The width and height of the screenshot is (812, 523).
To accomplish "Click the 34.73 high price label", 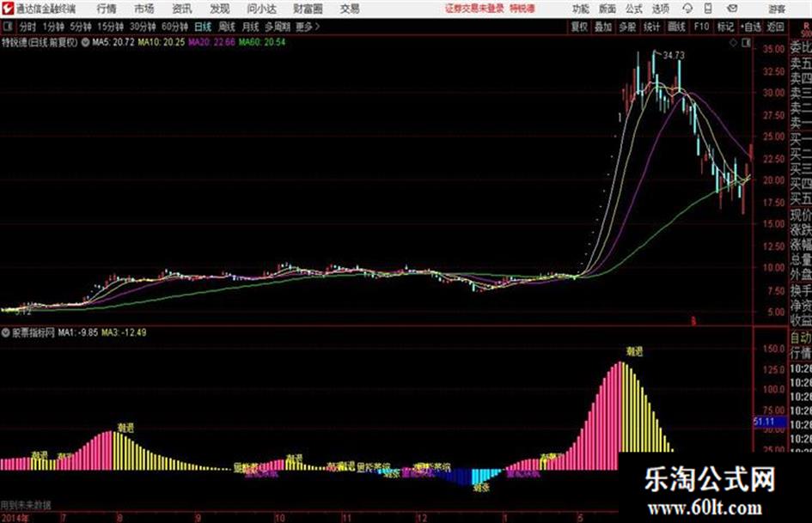I will (673, 56).
